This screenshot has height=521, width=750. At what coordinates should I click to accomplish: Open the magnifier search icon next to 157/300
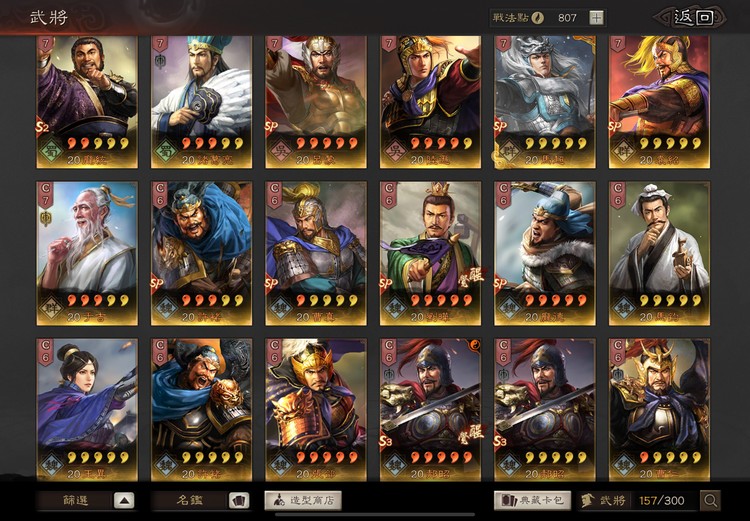[710, 500]
